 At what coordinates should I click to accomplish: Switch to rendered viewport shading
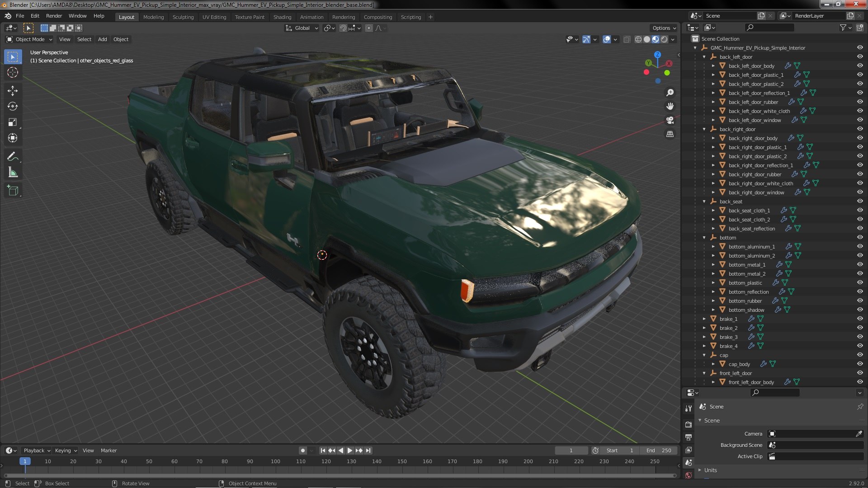pos(664,40)
